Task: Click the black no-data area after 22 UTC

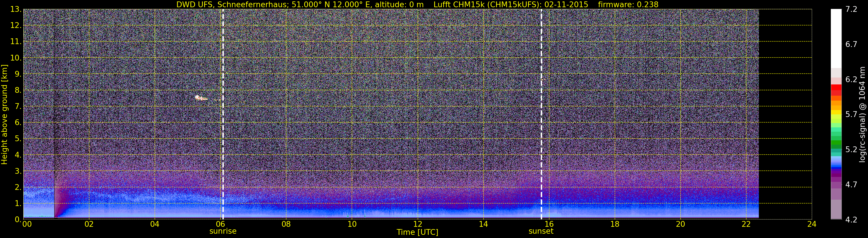Action: click(x=785, y=114)
